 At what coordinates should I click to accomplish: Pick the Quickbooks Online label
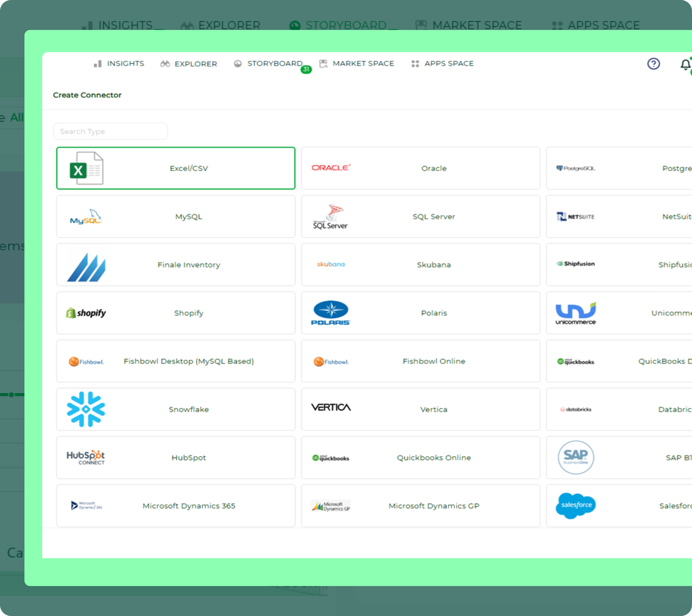pyautogui.click(x=434, y=458)
